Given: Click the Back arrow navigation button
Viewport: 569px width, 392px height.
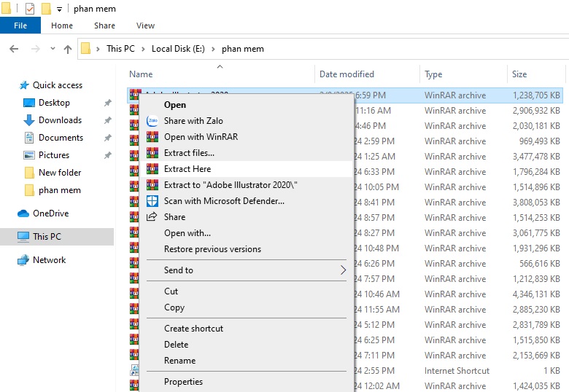Looking at the screenshot, I should click(14, 49).
